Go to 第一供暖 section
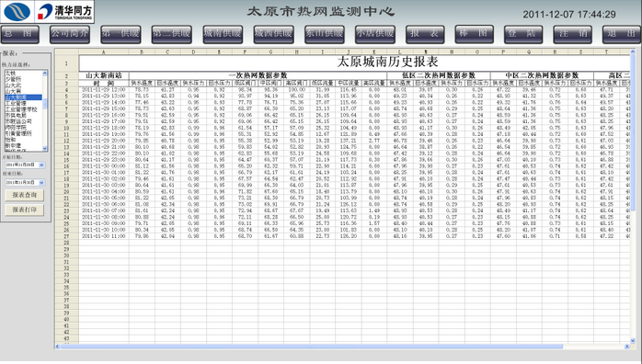 tap(120, 34)
